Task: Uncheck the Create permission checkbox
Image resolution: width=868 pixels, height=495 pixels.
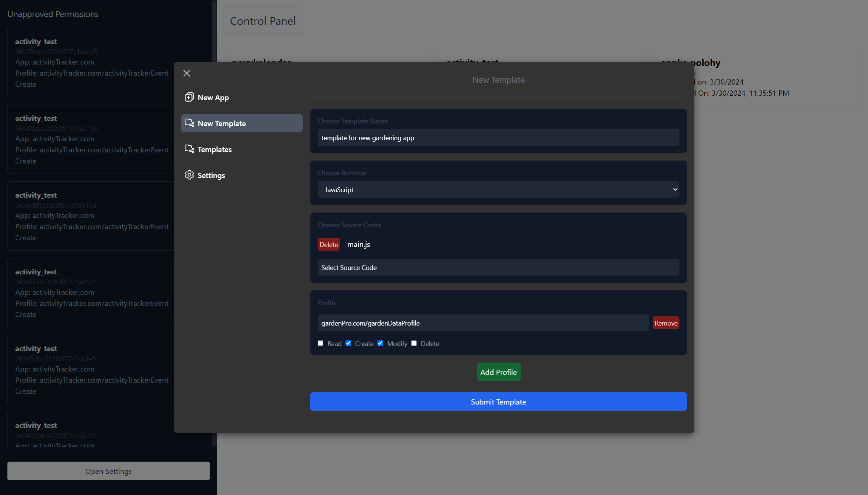Action: (x=348, y=343)
